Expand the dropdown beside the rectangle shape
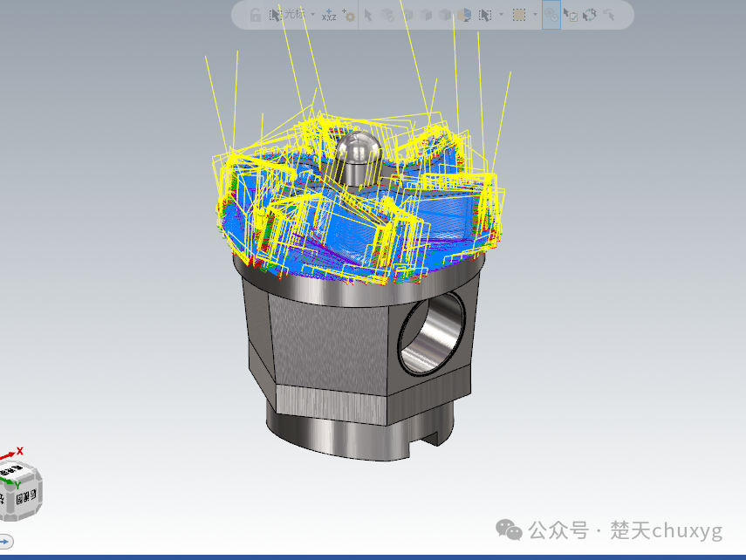746x560 pixels. click(x=535, y=15)
